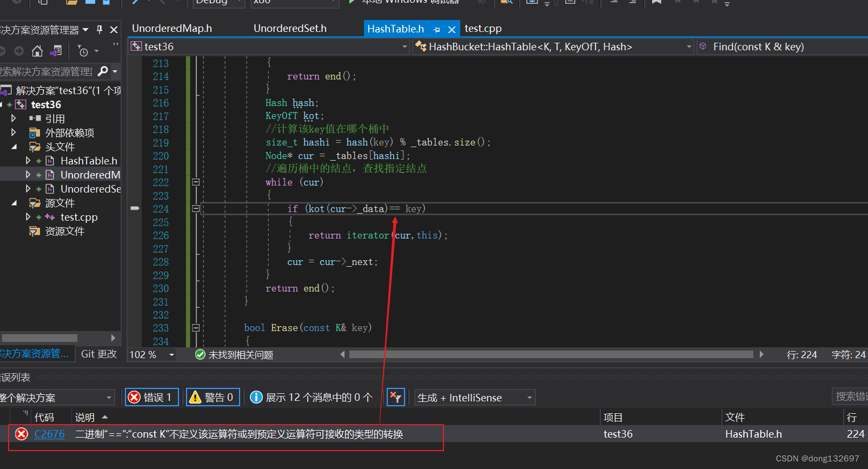Click the Solution Explorer horizontal scrollbar
Screen dimensions: 868x469
pyautogui.click(x=39, y=338)
